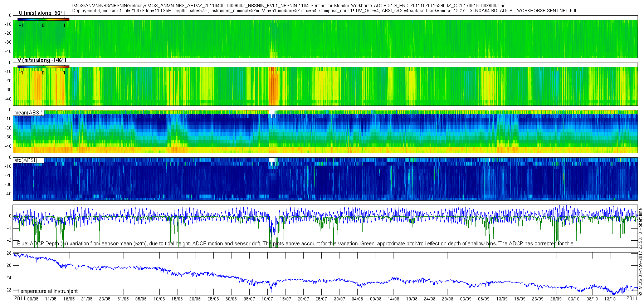
Task: Click the 'Blue: ADCP Depth (m) variation' caption
Action: (296, 244)
